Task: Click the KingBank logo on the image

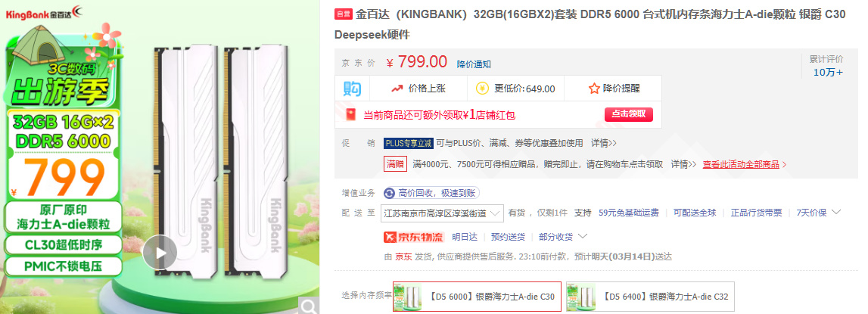Action: [x=38, y=12]
